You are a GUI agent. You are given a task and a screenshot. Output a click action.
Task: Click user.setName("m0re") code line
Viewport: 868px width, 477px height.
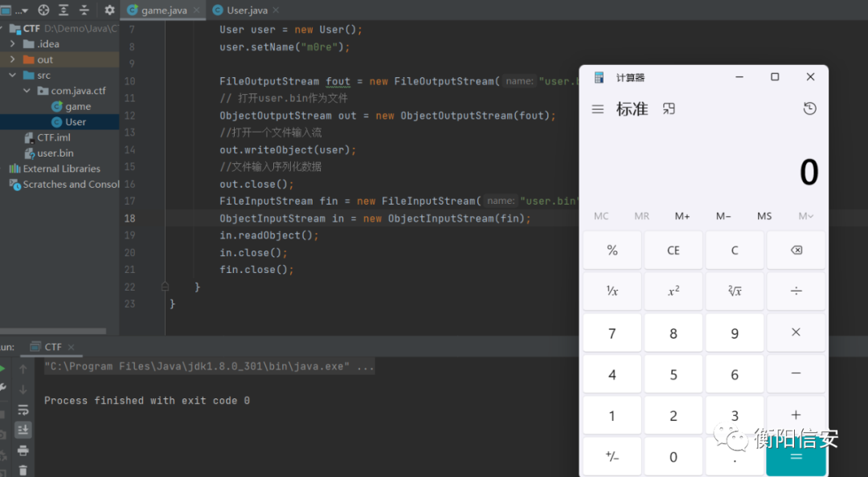click(285, 47)
